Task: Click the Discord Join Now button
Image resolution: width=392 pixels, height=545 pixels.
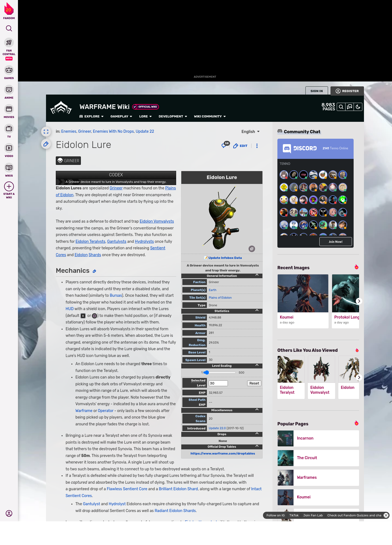Action: [335, 242]
